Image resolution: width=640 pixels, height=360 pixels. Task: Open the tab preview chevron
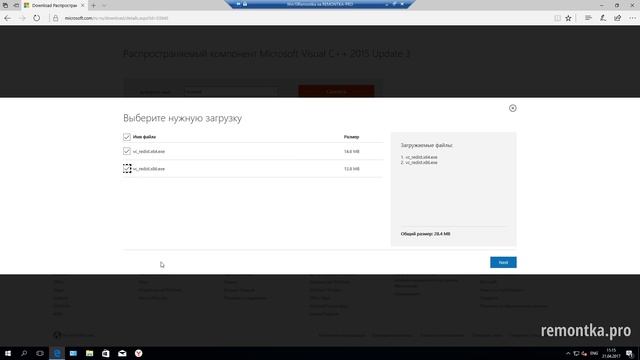tap(104, 5)
